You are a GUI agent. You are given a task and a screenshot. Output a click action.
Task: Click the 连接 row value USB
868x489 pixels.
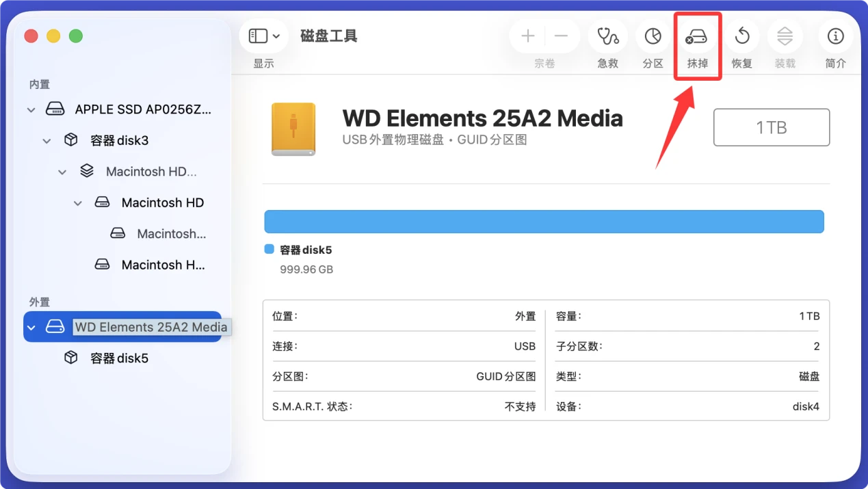point(525,346)
